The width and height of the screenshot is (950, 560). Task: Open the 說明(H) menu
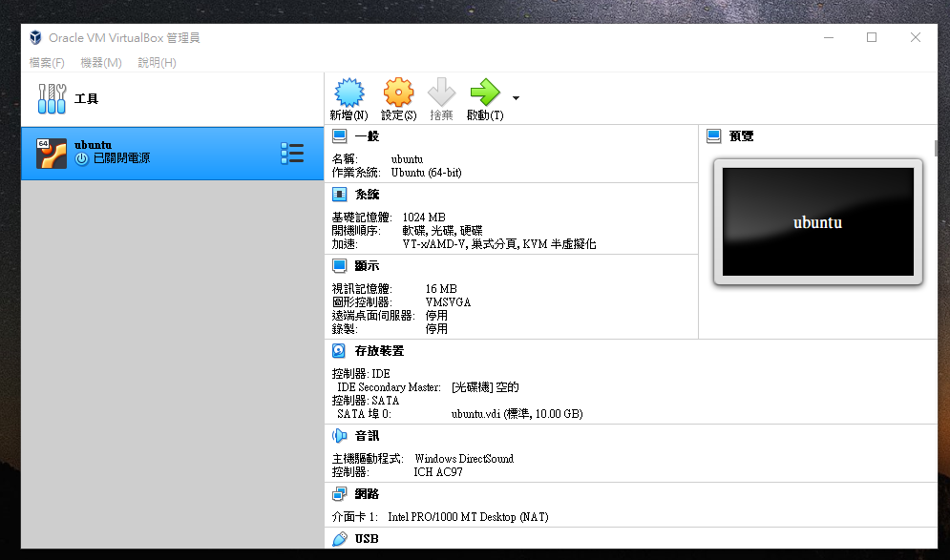click(157, 62)
